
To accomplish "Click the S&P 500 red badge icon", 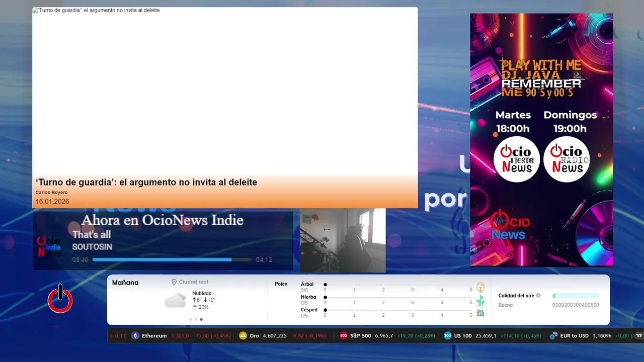I will tap(344, 335).
